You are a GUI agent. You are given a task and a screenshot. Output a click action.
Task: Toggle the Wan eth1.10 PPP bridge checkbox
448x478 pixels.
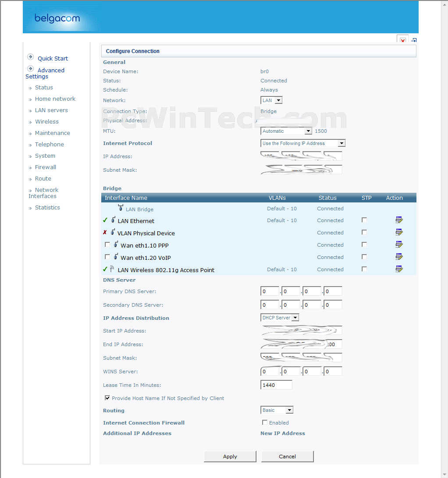107,244
